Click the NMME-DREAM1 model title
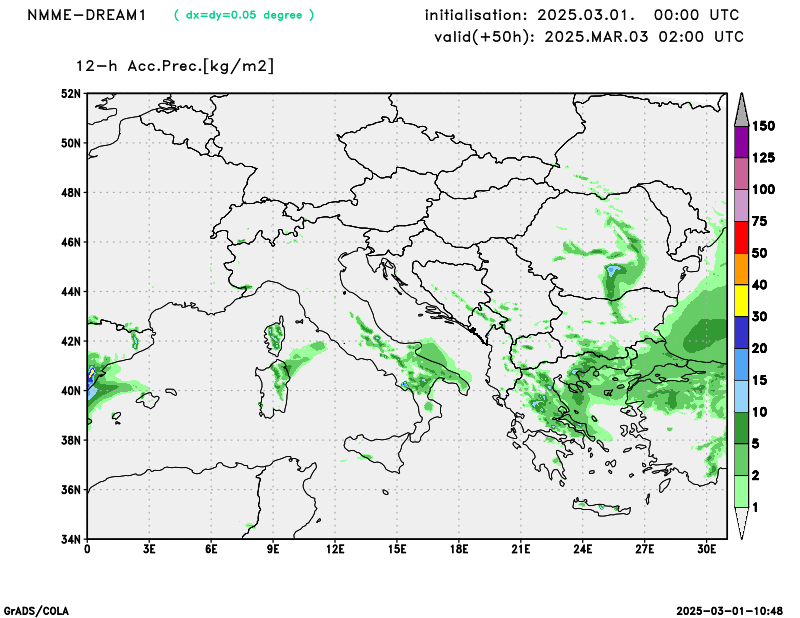This screenshot has height=618, width=800. coord(86,15)
